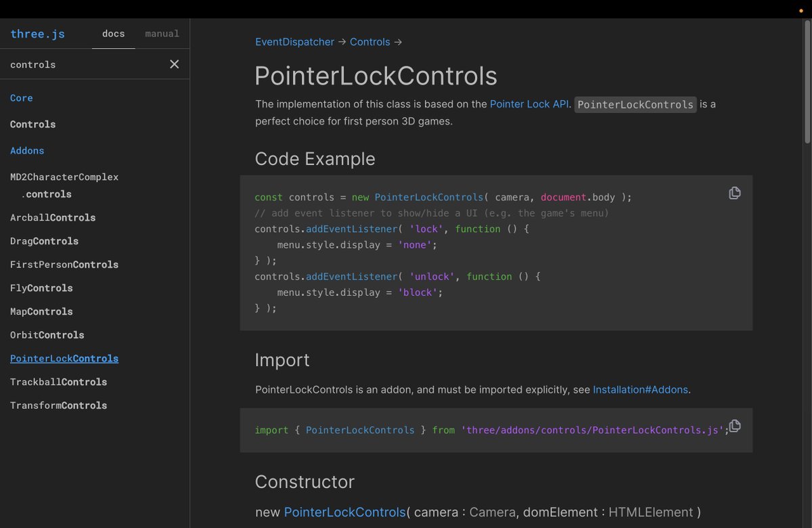The height and width of the screenshot is (528, 812).
Task: Switch to the docs tab
Action: [114, 34]
